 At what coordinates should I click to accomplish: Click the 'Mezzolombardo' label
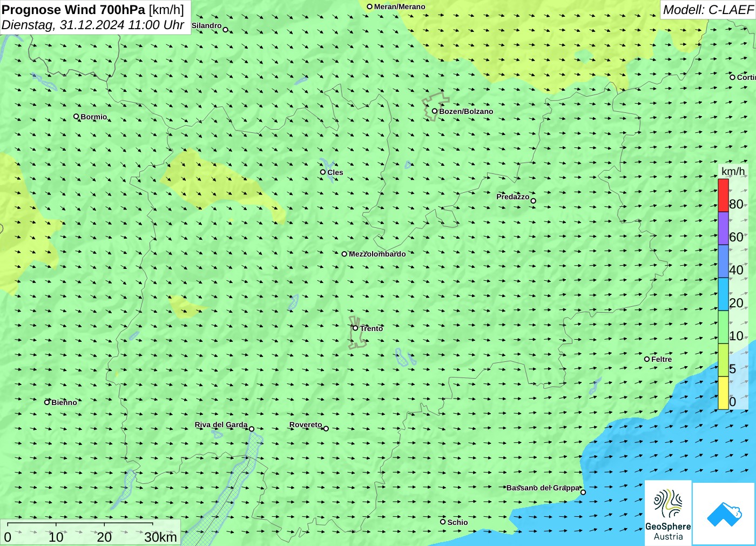(377, 254)
